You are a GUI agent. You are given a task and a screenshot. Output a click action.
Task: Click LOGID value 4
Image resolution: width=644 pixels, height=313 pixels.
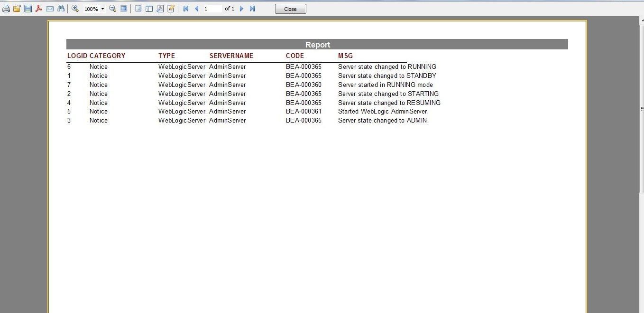(69, 103)
